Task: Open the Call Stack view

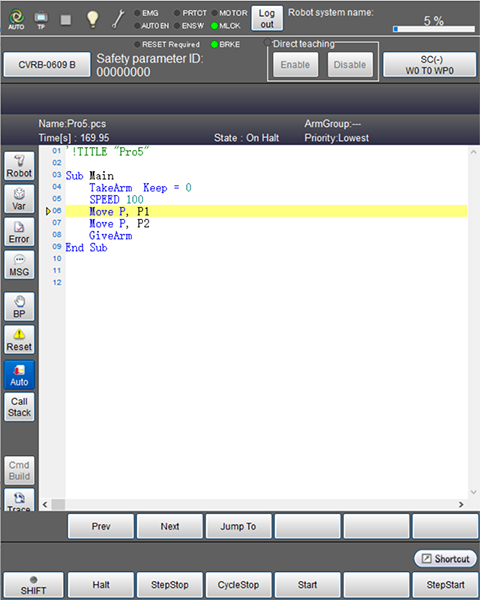Action: tap(19, 407)
